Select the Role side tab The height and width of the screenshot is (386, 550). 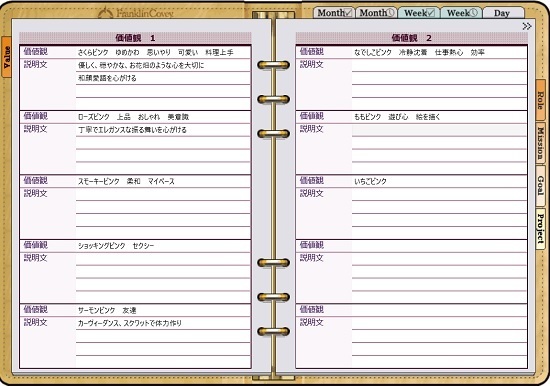pos(541,101)
